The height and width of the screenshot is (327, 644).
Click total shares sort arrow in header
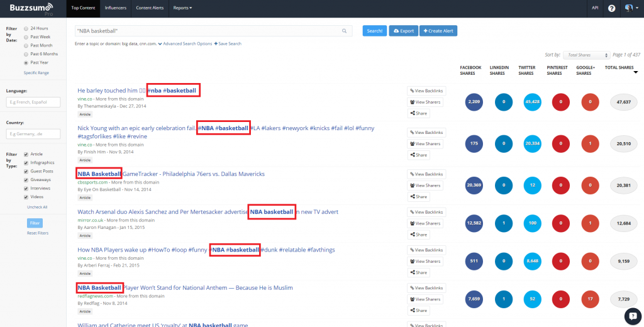[x=636, y=72]
